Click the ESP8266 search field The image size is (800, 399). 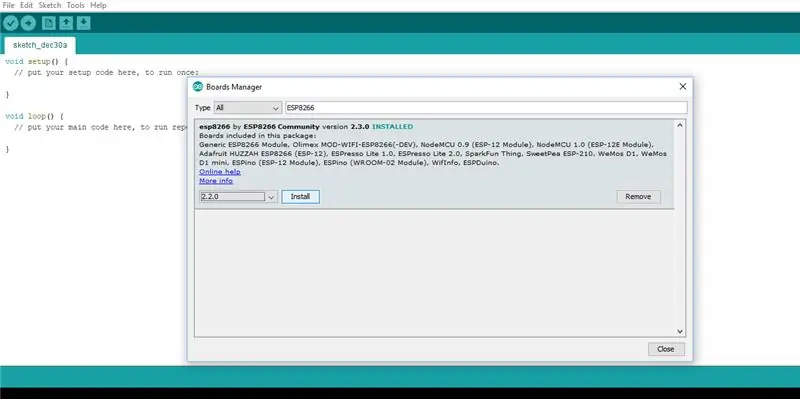tap(486, 108)
